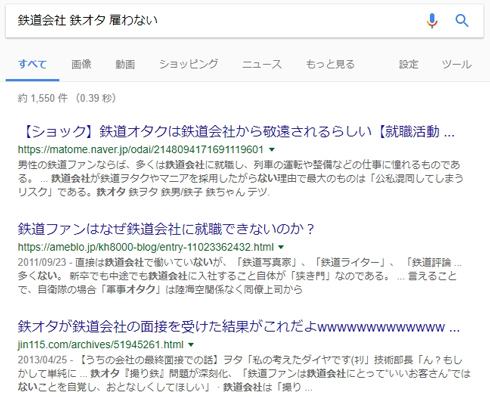490x397 pixels.
Task: Expand dropdown arrow beside jin115.com URL
Action: pyautogui.click(x=191, y=344)
